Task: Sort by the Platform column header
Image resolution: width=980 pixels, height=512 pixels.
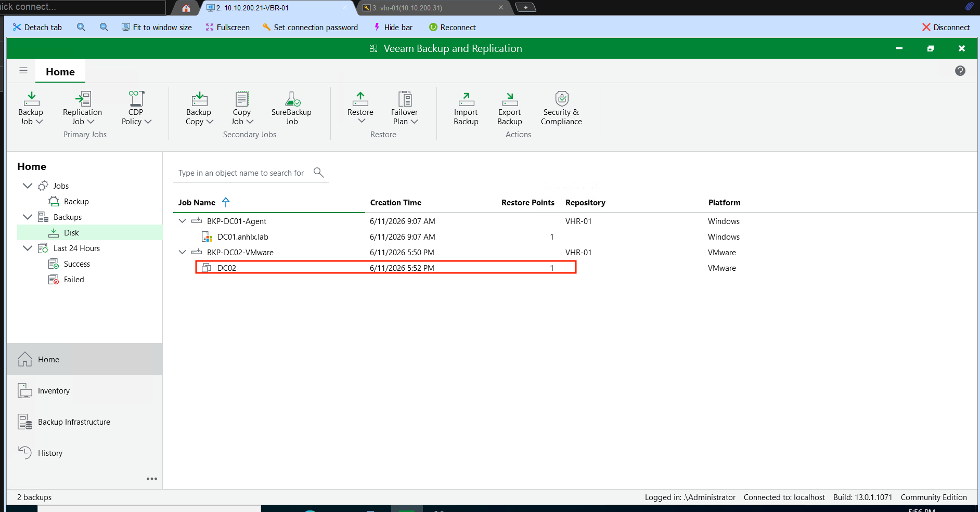Action: point(724,202)
